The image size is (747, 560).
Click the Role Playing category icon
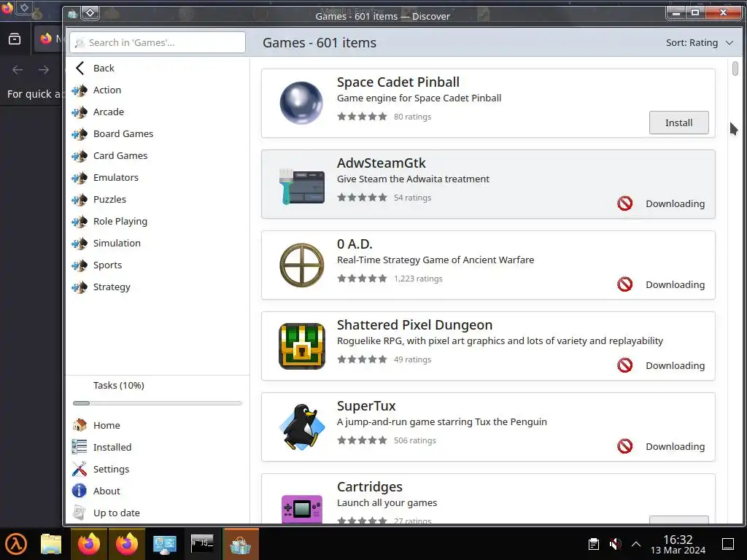(x=80, y=222)
